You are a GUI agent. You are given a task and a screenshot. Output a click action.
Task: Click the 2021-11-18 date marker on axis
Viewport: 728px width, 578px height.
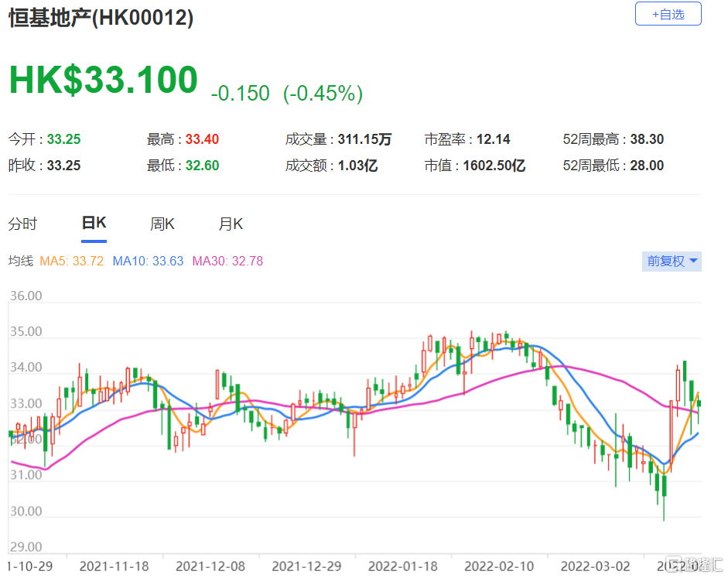pyautogui.click(x=113, y=566)
